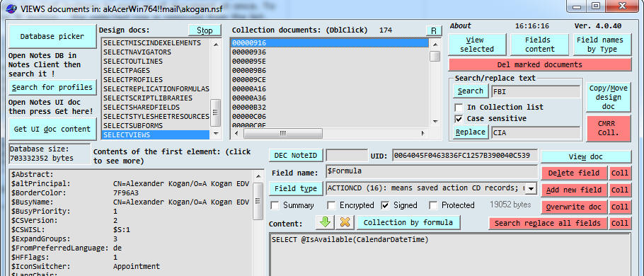Enable the Summary checkbox
644x276 pixels.
pos(275,205)
